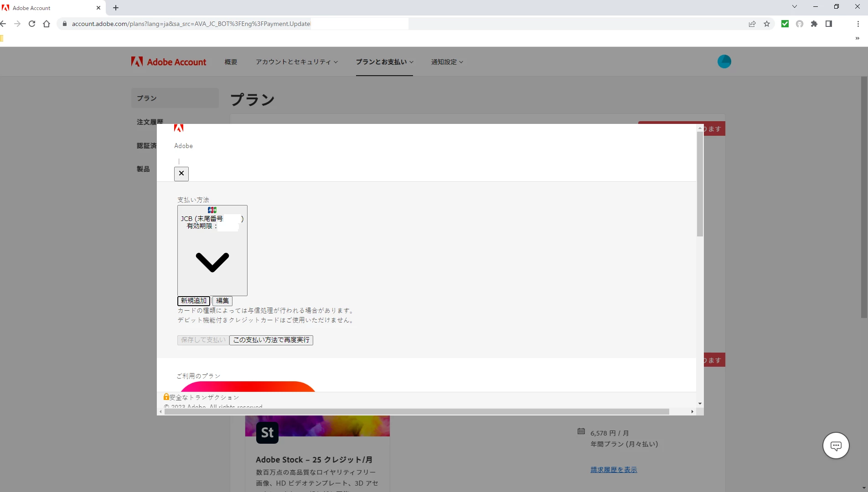Open the Adobe Account home logo
This screenshot has height=492, width=868.
169,62
